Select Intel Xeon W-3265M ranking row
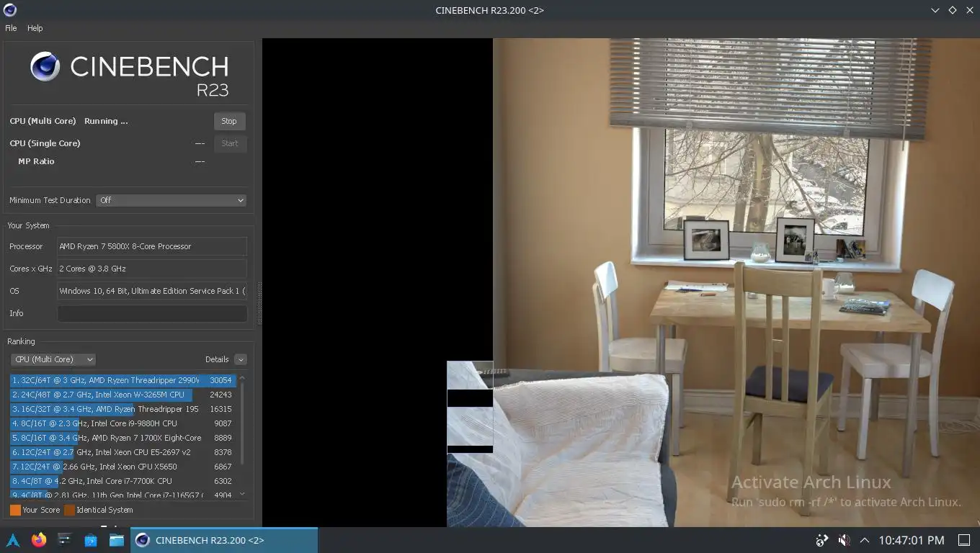 pyautogui.click(x=122, y=395)
